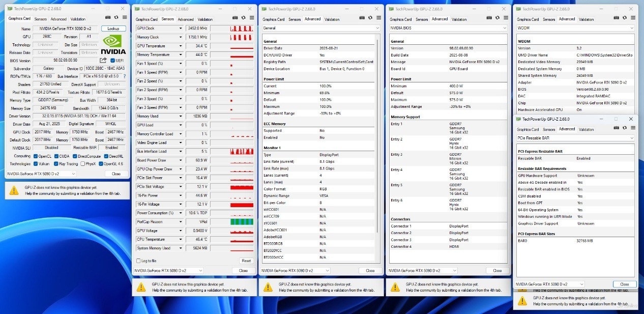Enable the PhysX checkbox
Viewport: 644px width, 314px height.
tap(82, 164)
